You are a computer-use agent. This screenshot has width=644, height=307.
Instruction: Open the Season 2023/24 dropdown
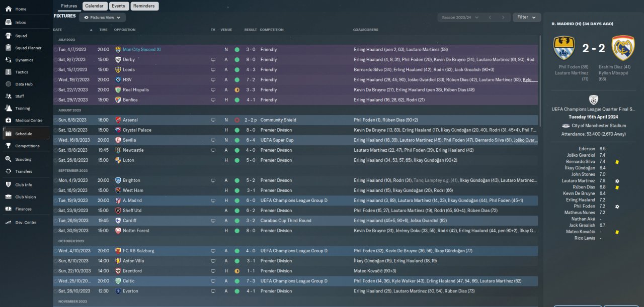tap(459, 18)
